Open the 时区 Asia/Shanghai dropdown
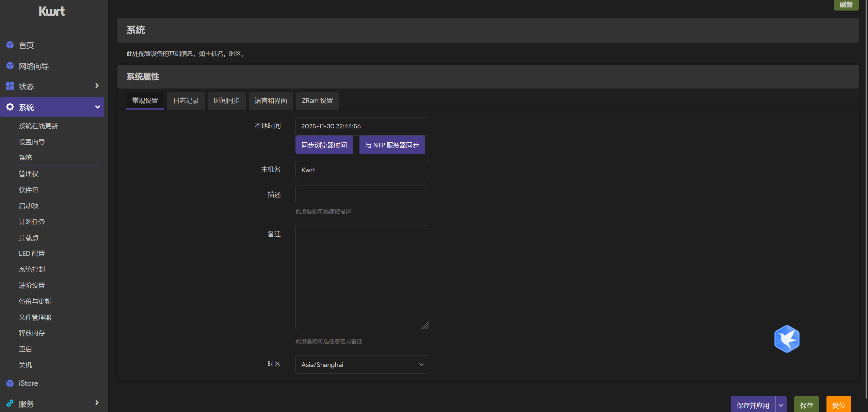The image size is (868, 412). pos(362,364)
